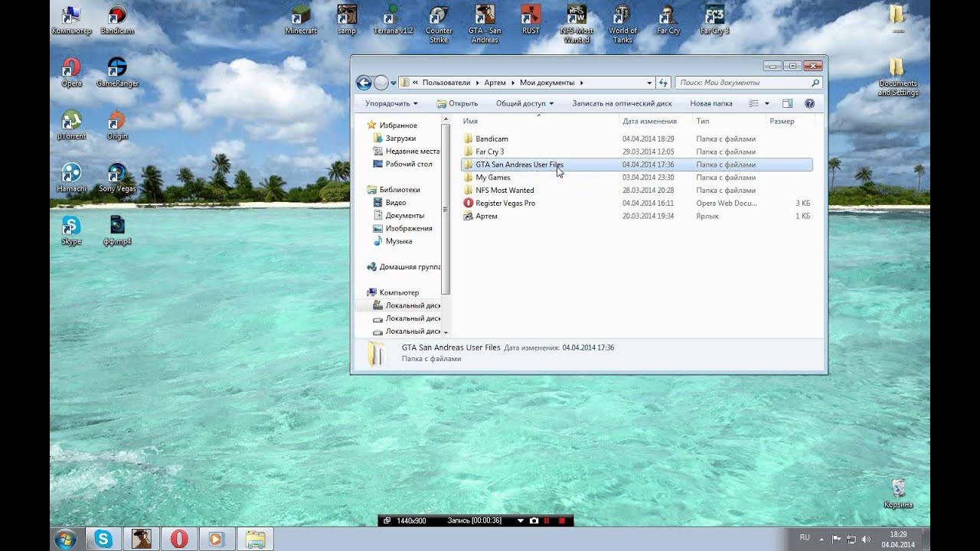The width and height of the screenshot is (980, 551).
Task: Click Записать на оптический диск
Action: [x=622, y=103]
